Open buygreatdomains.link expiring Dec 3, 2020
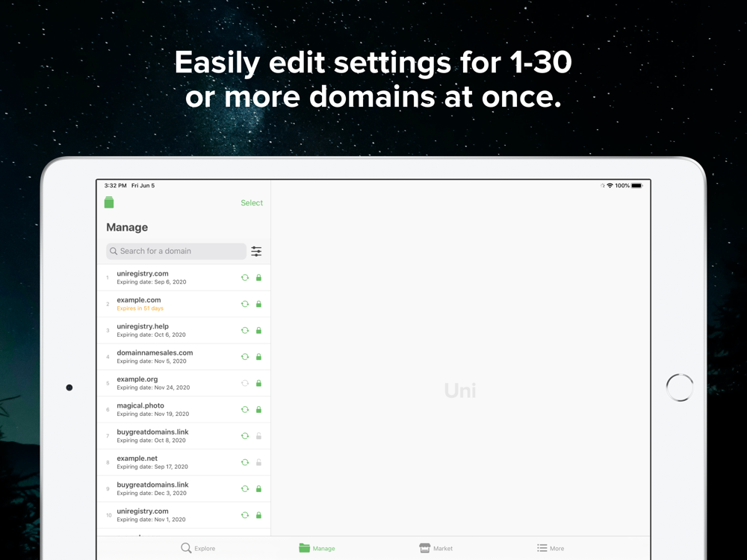 click(184, 488)
